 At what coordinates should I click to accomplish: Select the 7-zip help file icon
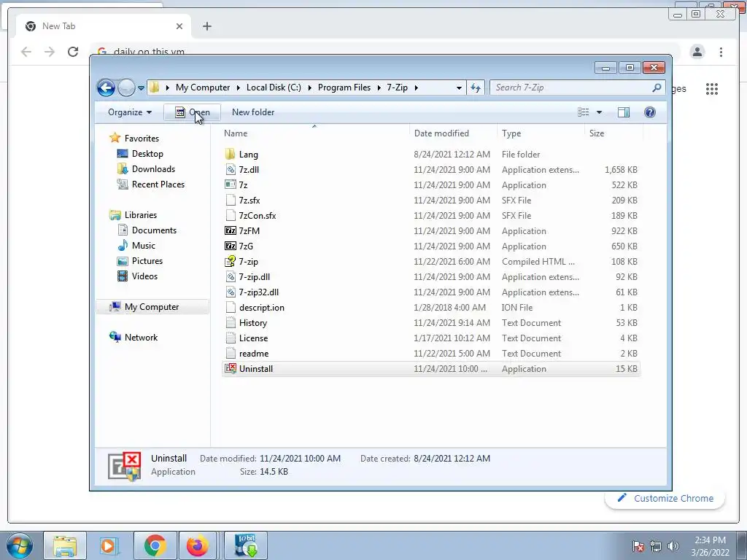pyautogui.click(x=231, y=262)
